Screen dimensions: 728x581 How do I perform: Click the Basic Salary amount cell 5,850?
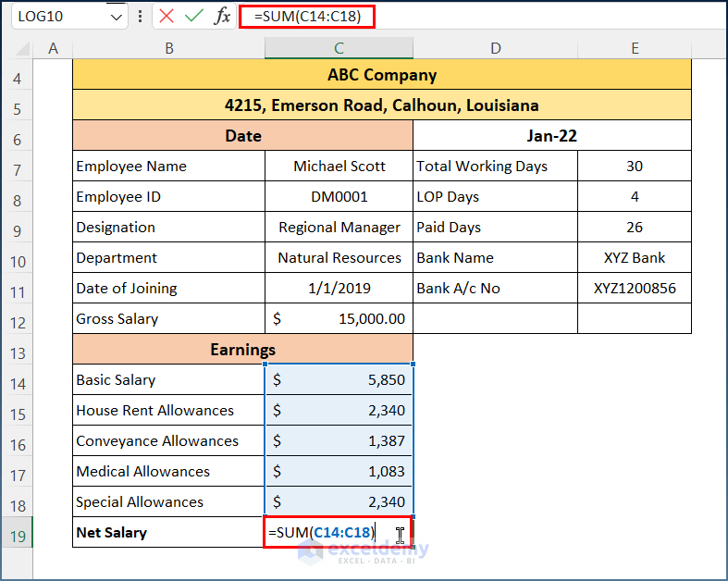339,380
